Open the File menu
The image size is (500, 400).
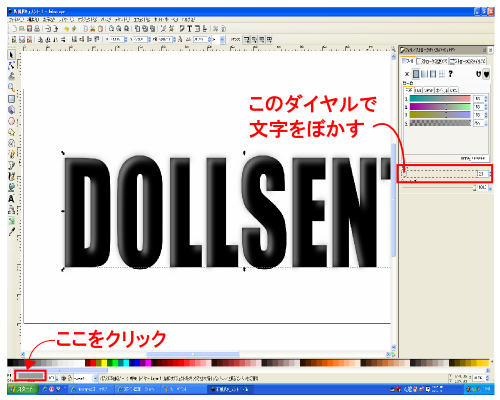[x=15, y=20]
